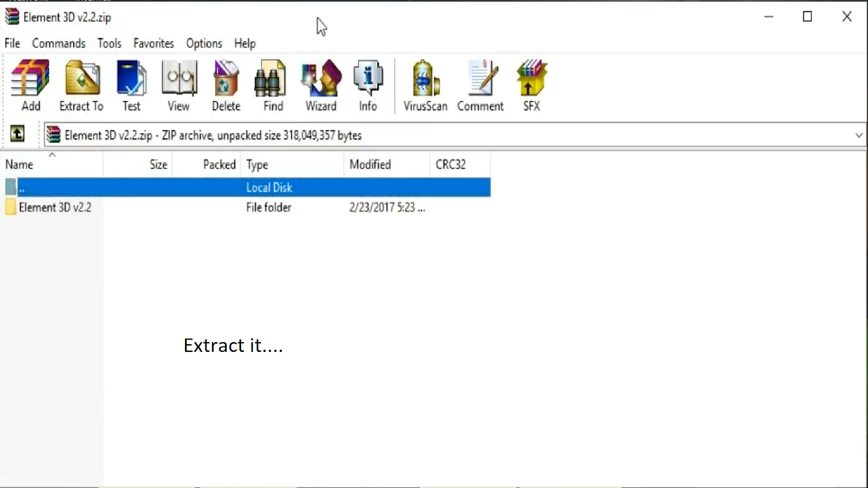Viewport: 868px width, 488px height.
Task: Click the Add archive toolbar icon
Action: coord(30,85)
